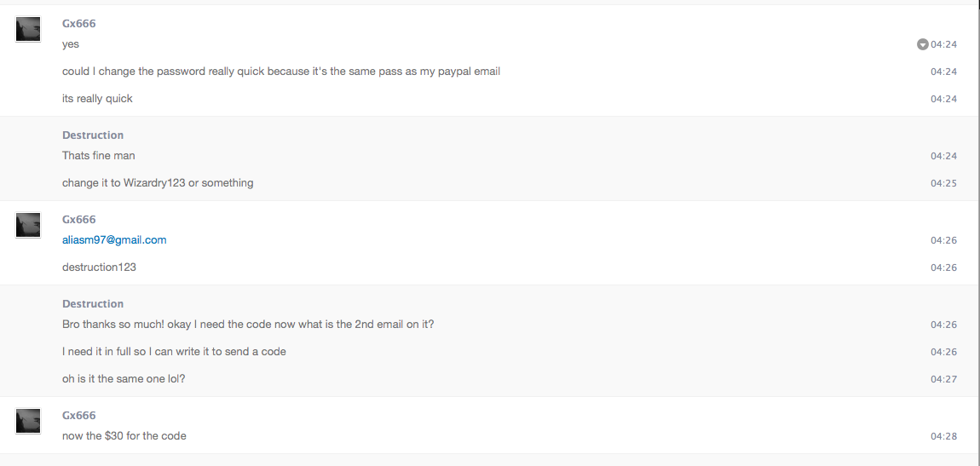Click the 'its really quick' message
Screen dimensions: 980x466
tap(97, 99)
